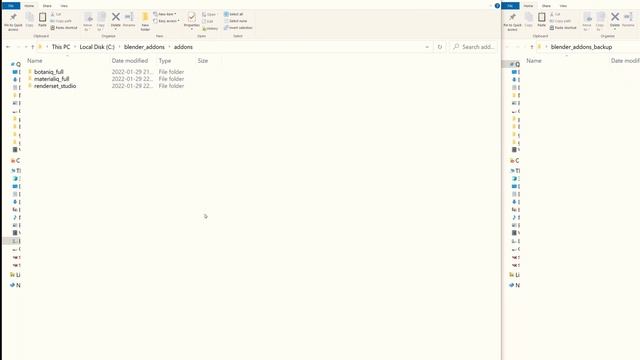The height and width of the screenshot is (360, 640).
Task: Click the Help icon at ribbon right edge
Action: pos(497,6)
